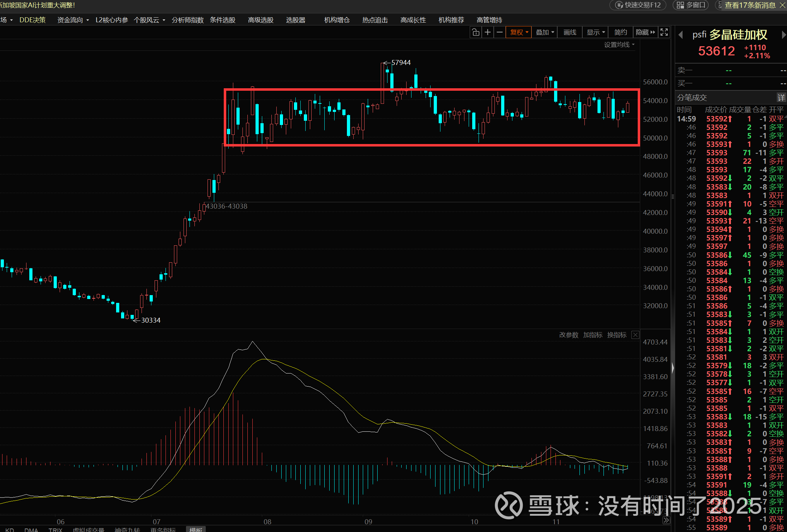The width and height of the screenshot is (787, 532).
Task: Toggle 隐藏 to hide side panel
Action: tap(645, 32)
